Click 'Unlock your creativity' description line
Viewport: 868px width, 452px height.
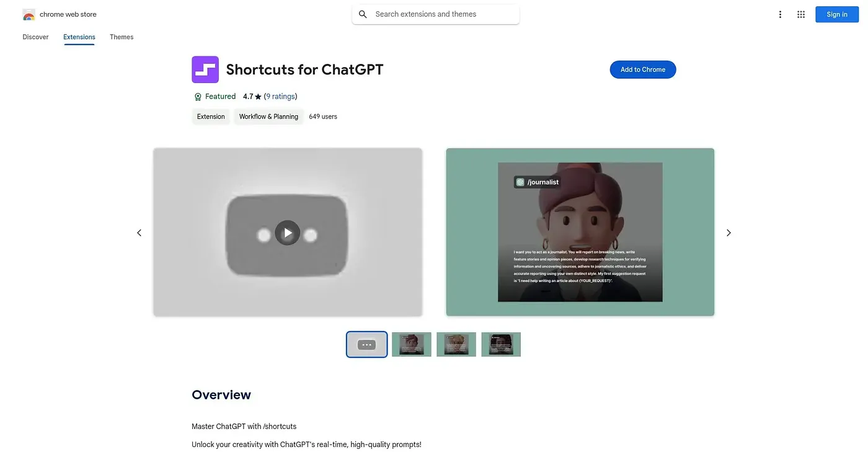306,445
